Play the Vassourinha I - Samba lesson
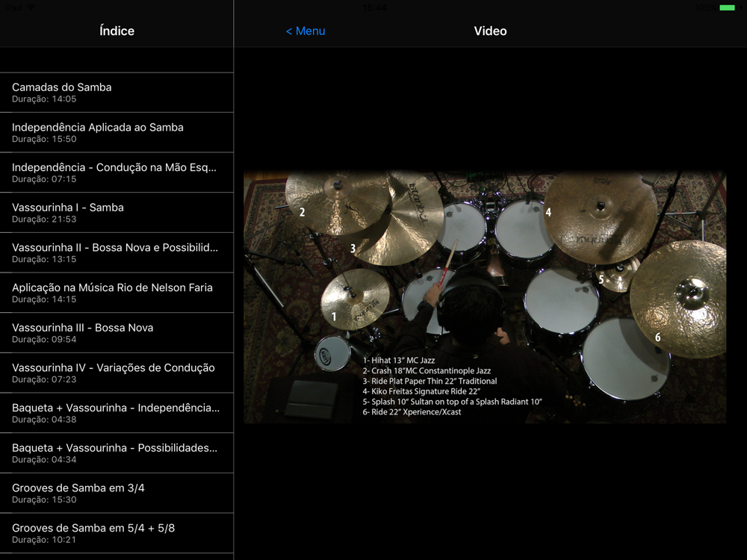Screen dimensions: 747x560 [x=117, y=213]
